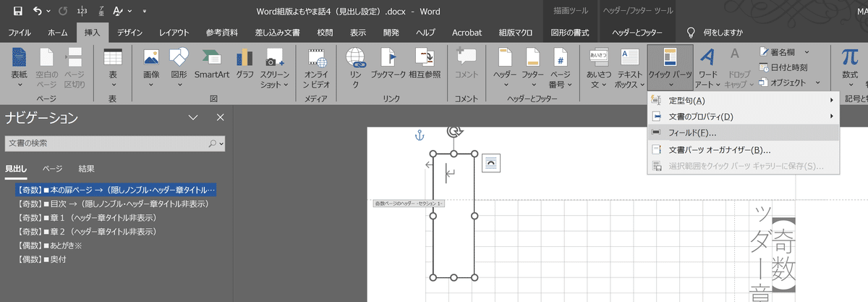Switch to the ページ navigation tab
Viewport: 868px width, 302px height.
52,169
